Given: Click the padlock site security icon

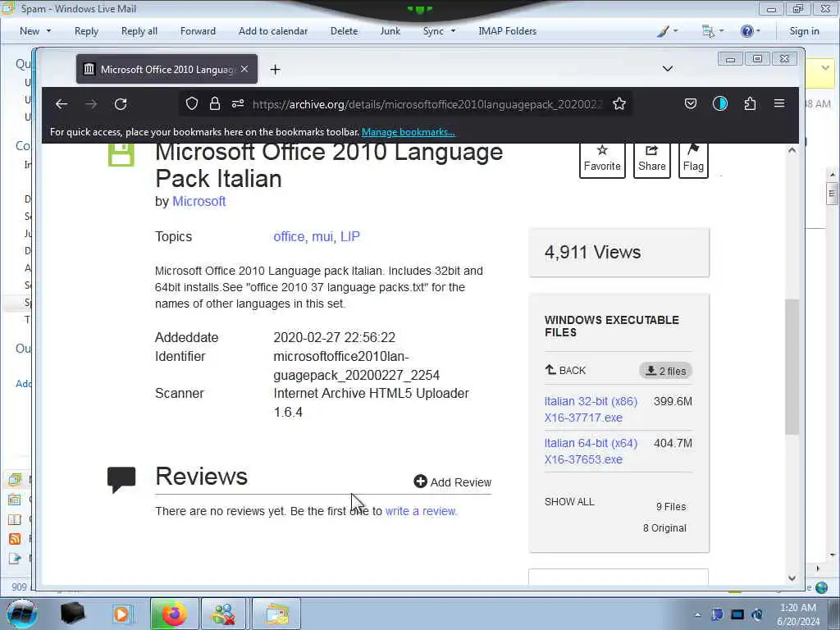Looking at the screenshot, I should pyautogui.click(x=215, y=104).
